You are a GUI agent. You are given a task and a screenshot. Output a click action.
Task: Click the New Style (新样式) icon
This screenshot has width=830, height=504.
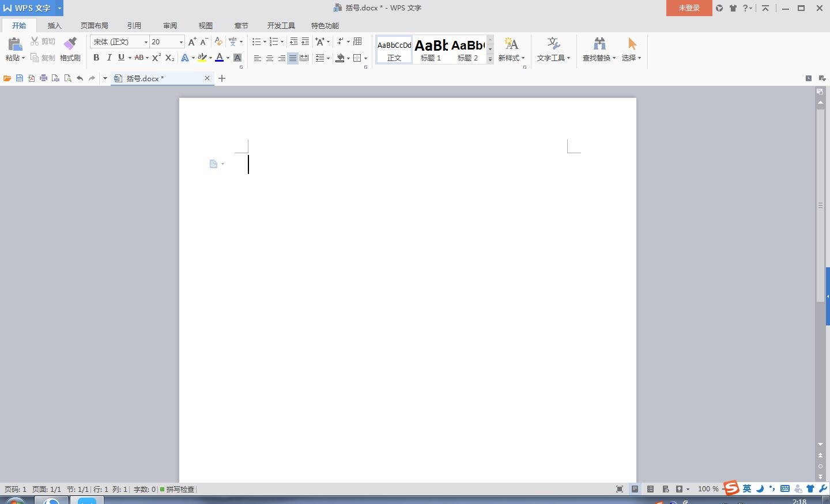pos(511,44)
